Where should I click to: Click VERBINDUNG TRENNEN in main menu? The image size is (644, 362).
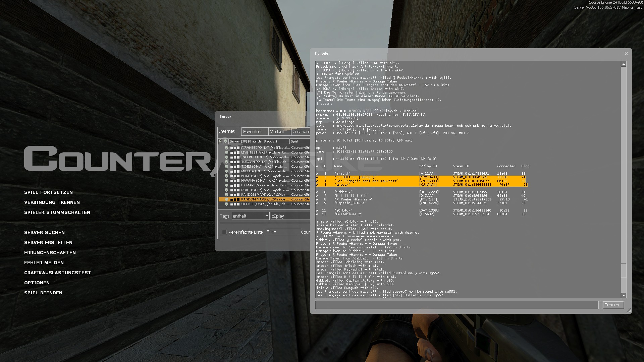pos(52,202)
